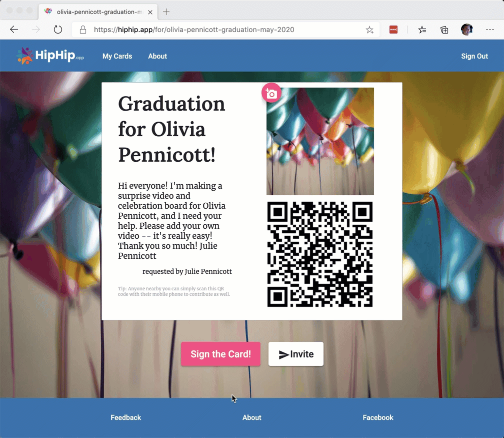The height and width of the screenshot is (438, 504).
Task: Open the Favorites list icon
Action: point(422,30)
